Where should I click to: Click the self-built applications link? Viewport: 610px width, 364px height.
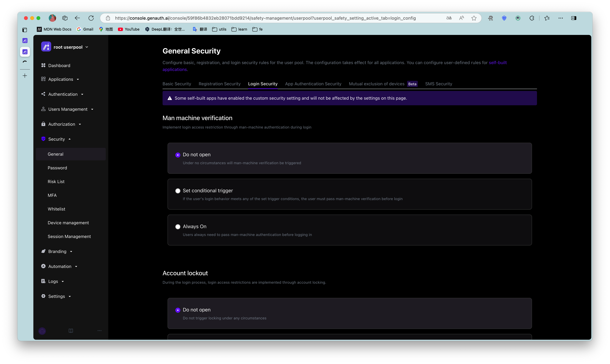click(497, 63)
